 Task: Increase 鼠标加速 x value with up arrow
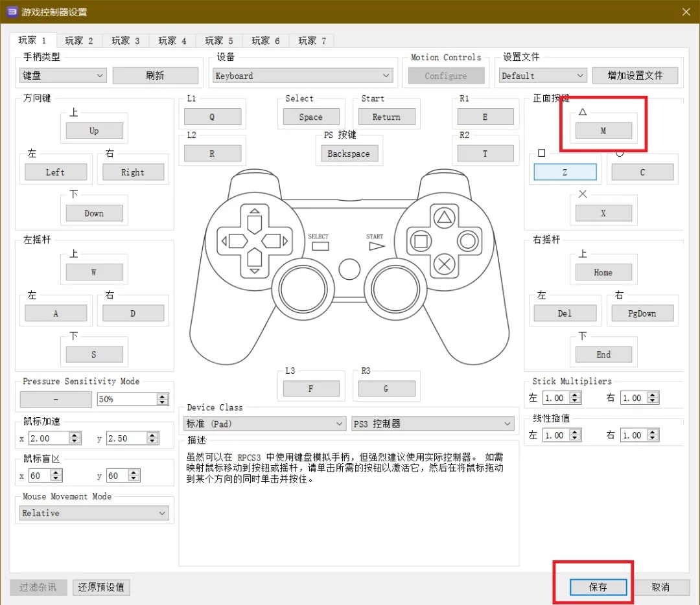(x=75, y=435)
